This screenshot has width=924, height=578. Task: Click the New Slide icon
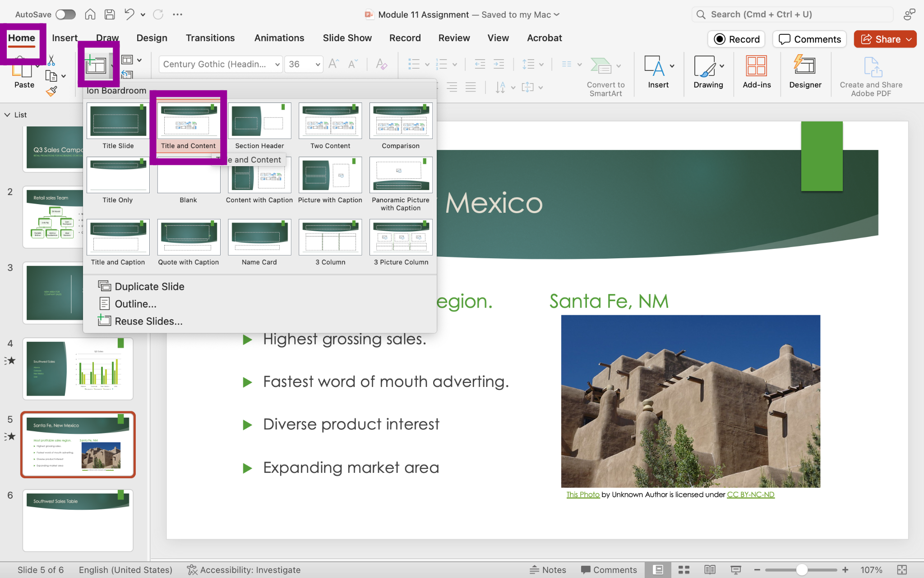pos(95,65)
